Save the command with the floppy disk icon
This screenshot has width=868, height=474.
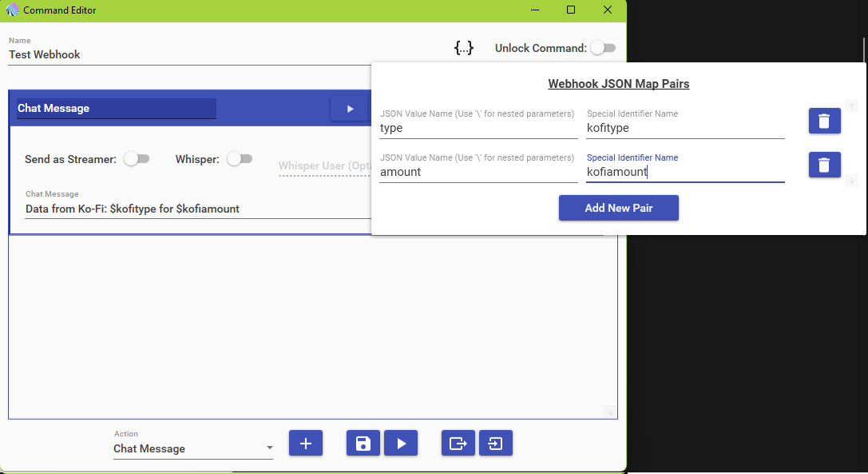click(x=363, y=444)
